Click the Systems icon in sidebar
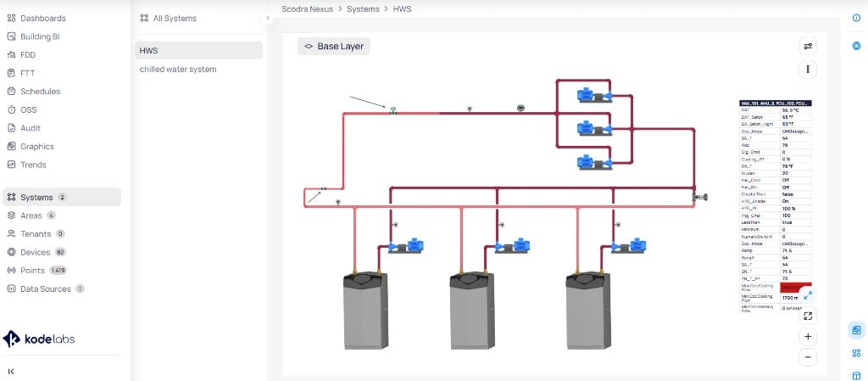 coord(11,197)
